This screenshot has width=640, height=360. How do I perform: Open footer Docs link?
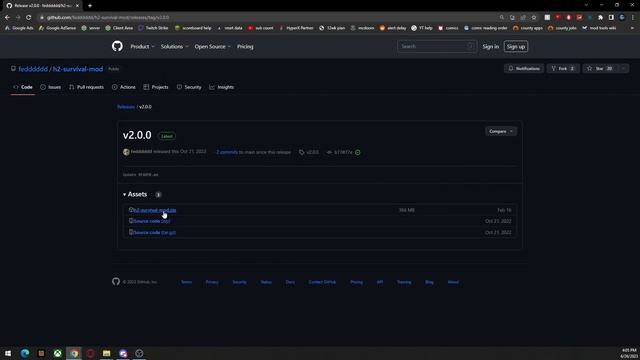pyautogui.click(x=290, y=282)
